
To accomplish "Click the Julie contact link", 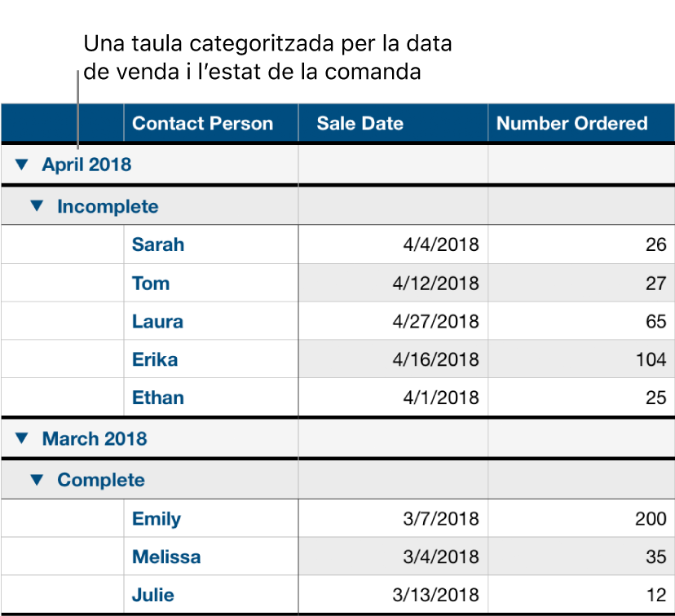I will coord(152,595).
